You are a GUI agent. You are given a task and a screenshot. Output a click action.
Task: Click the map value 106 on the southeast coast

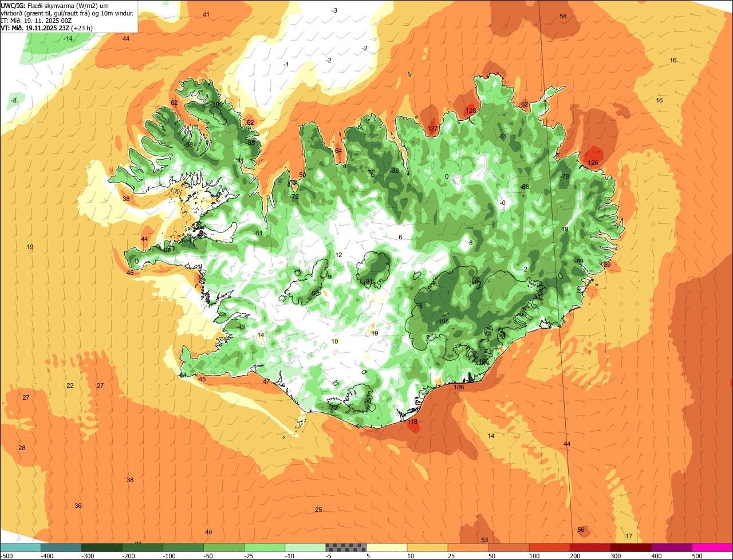click(x=459, y=387)
